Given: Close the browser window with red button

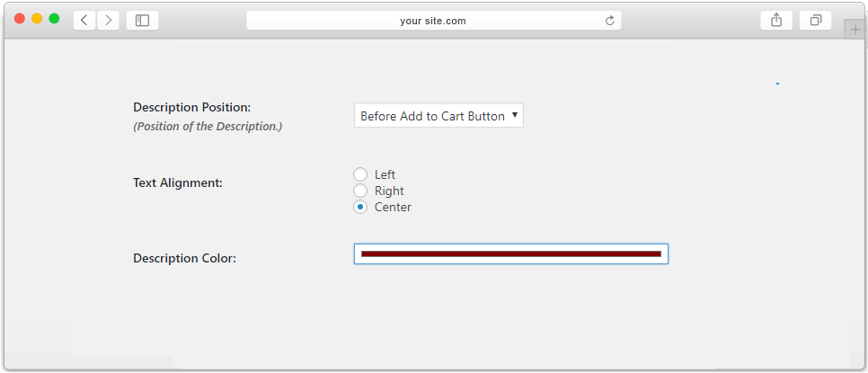Looking at the screenshot, I should (x=20, y=18).
